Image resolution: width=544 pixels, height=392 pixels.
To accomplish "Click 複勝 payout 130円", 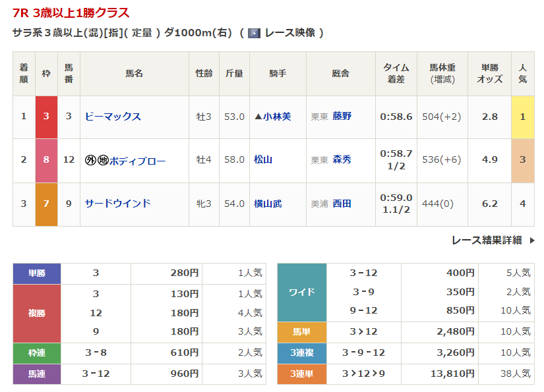I will click(x=185, y=294).
